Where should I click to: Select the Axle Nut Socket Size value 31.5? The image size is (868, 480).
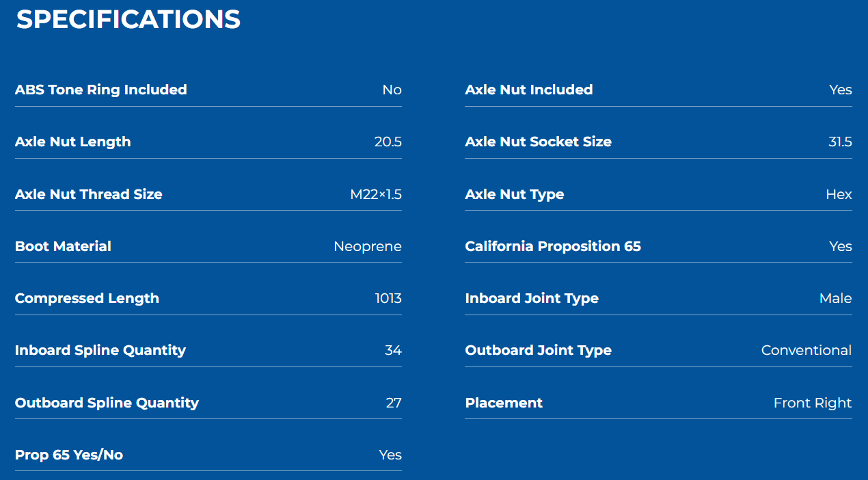(x=839, y=142)
